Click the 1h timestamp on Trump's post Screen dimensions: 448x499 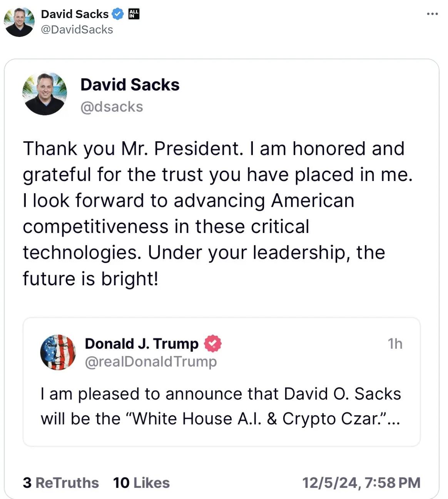pyautogui.click(x=396, y=344)
